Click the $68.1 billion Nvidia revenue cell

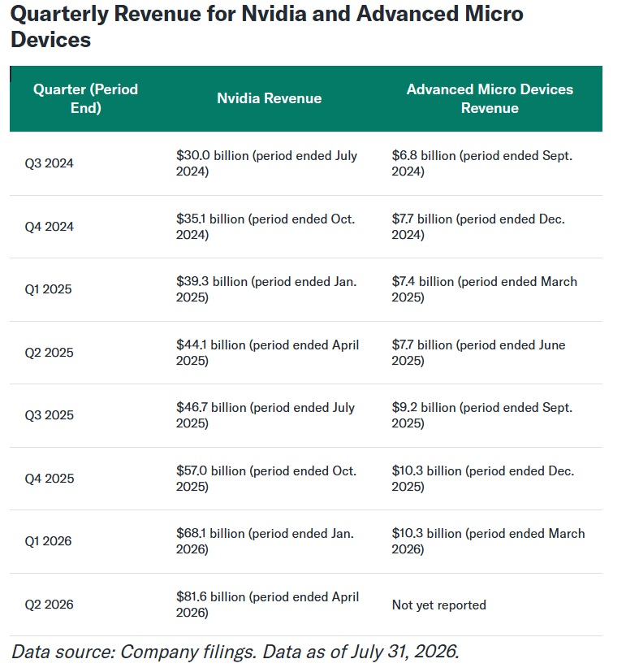pyautogui.click(x=265, y=541)
